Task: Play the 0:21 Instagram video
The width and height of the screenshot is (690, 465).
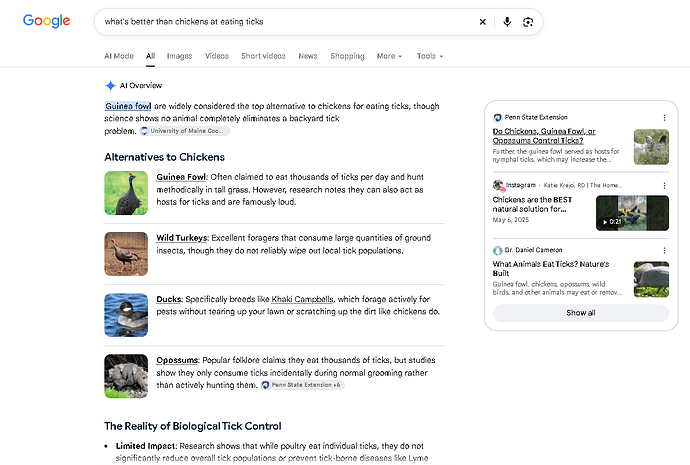Action: (x=632, y=213)
